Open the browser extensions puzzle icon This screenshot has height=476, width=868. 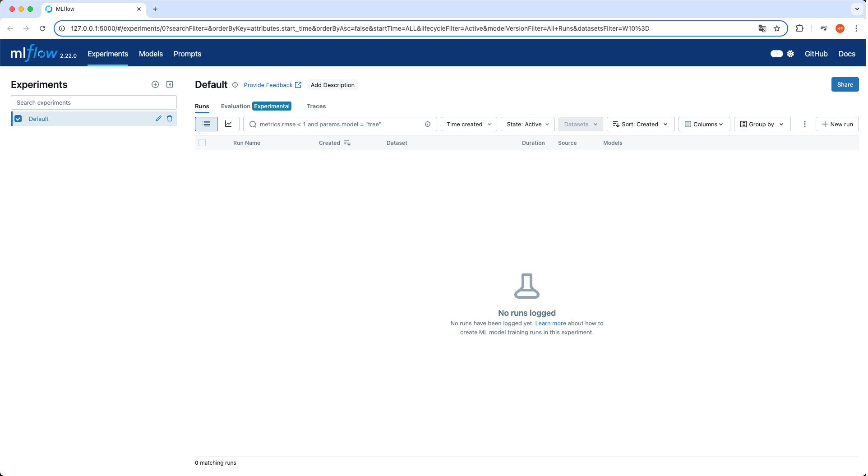[x=799, y=28]
